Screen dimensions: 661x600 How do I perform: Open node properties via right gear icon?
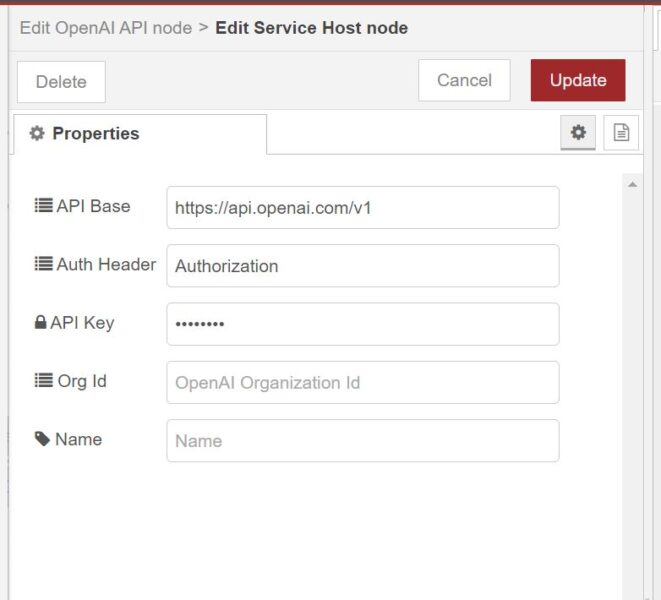point(578,132)
